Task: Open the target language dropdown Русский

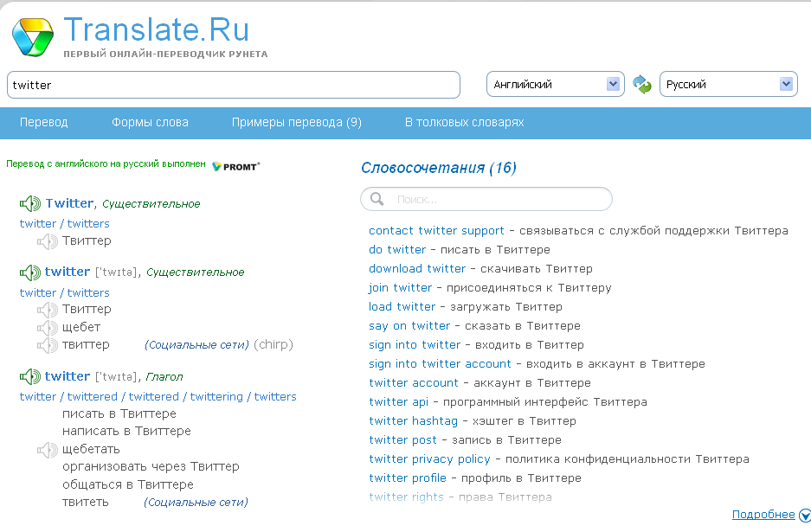Action: [728, 84]
